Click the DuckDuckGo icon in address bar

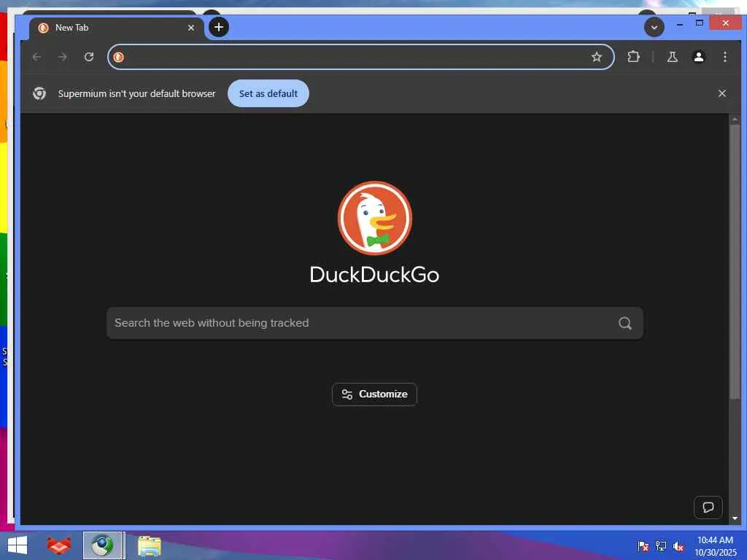click(x=119, y=57)
